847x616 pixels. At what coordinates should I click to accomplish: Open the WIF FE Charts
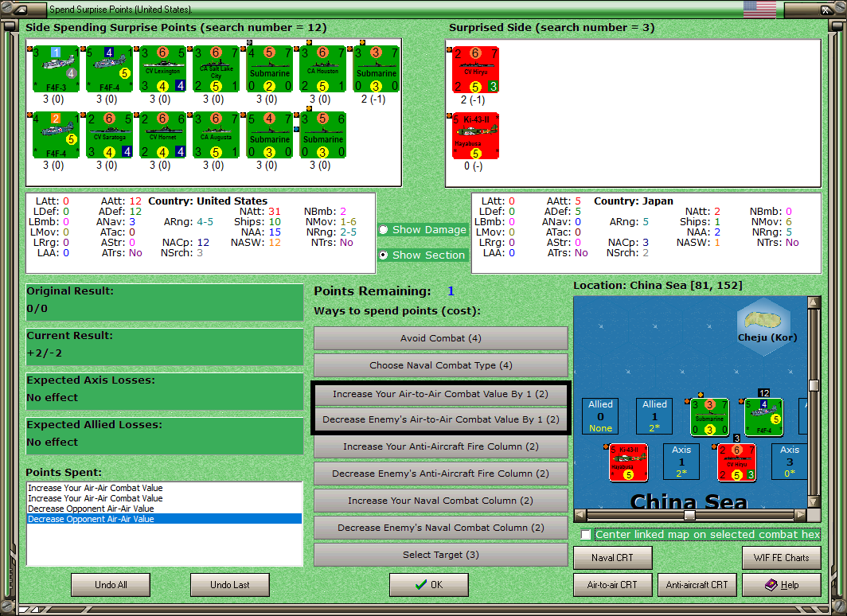pos(782,558)
